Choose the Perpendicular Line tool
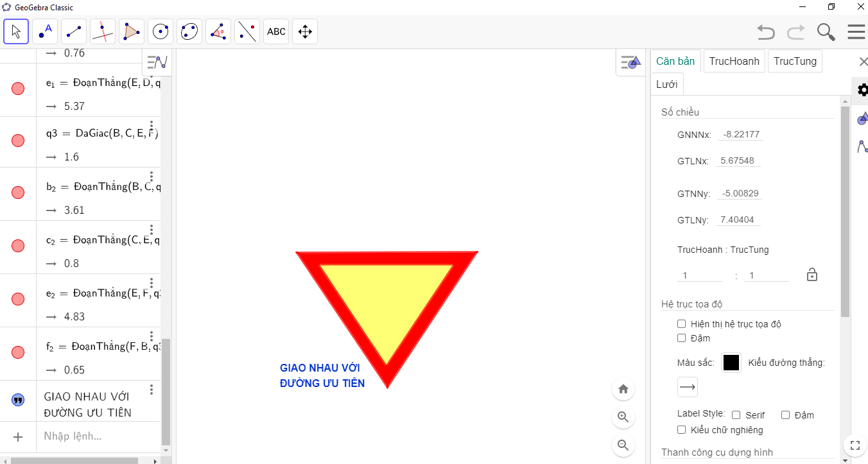The image size is (868, 464). click(x=103, y=31)
